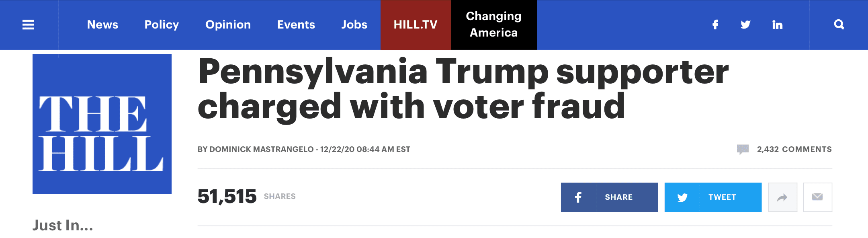Open the hamburger menu icon

pyautogui.click(x=28, y=25)
